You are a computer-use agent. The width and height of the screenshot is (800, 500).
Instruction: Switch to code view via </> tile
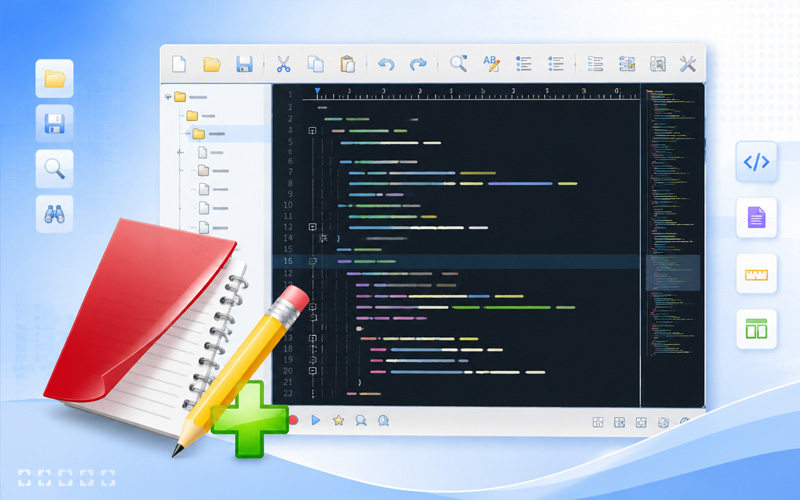(x=756, y=162)
